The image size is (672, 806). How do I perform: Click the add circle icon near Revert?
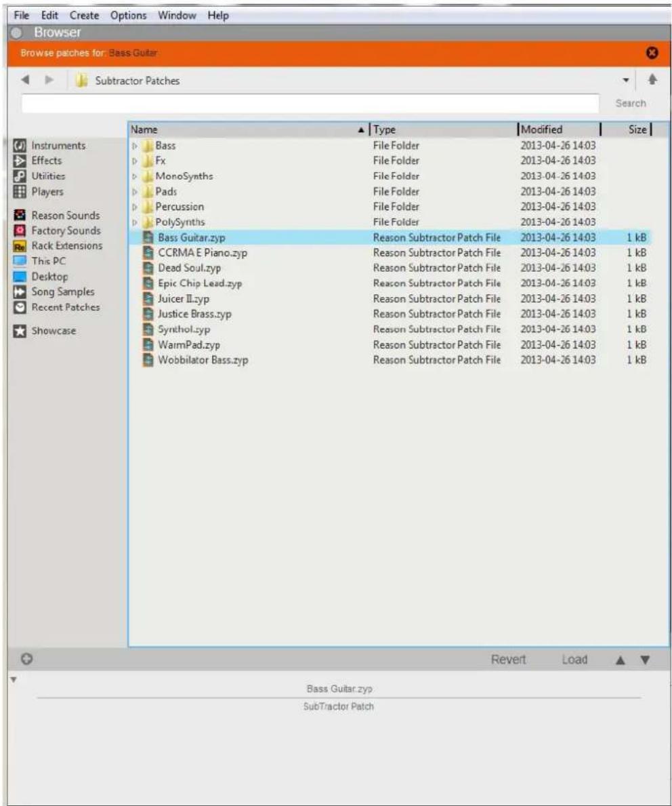point(26,659)
